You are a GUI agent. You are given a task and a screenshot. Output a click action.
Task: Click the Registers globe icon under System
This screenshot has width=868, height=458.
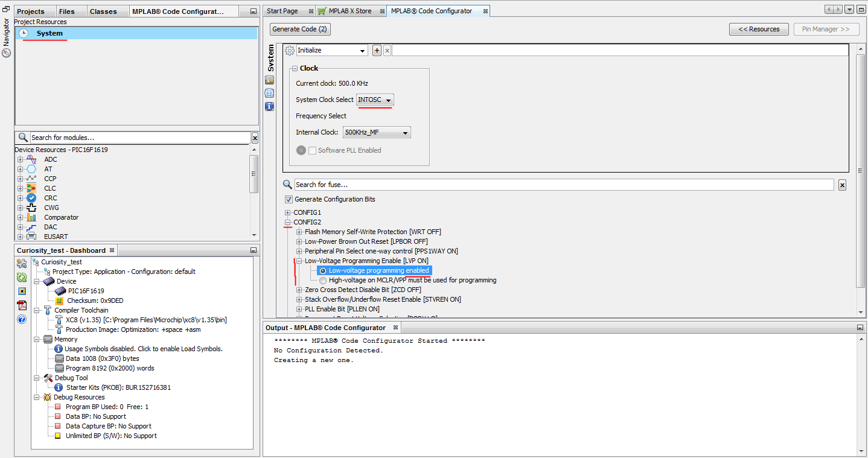tap(269, 93)
